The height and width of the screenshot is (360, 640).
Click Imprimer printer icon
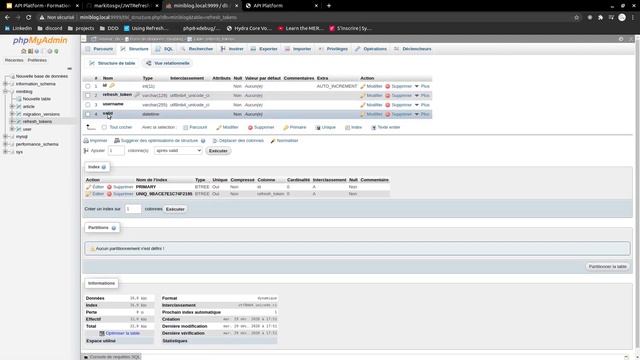(x=86, y=140)
